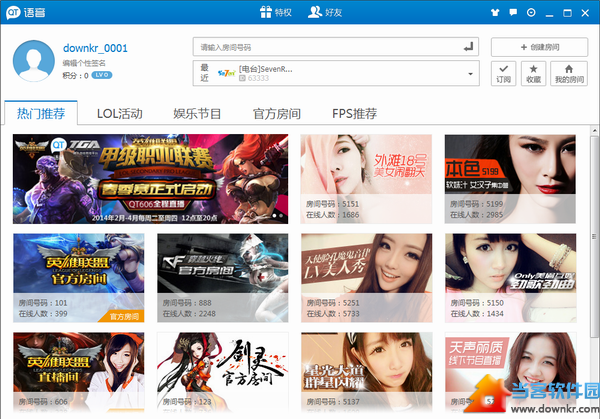This screenshot has height=419, width=600.
Task: Click the 请输入房间号码 input field
Action: coord(336,47)
